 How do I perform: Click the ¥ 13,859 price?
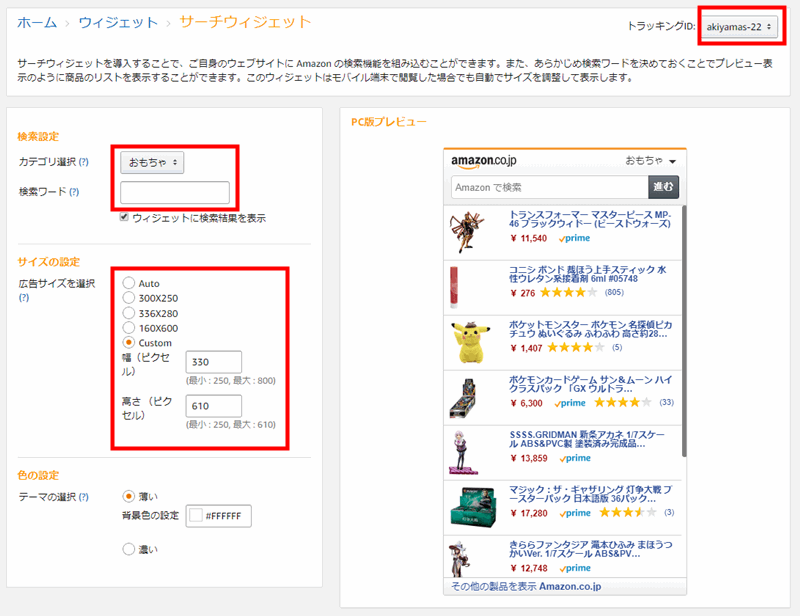tap(529, 458)
